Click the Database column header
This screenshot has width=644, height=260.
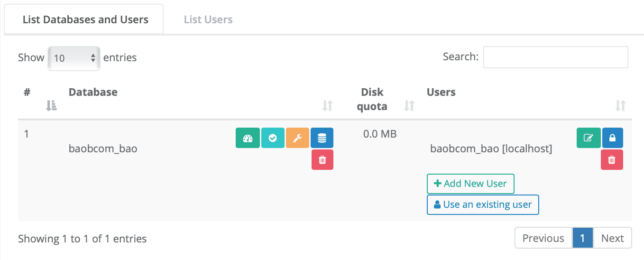(x=93, y=92)
